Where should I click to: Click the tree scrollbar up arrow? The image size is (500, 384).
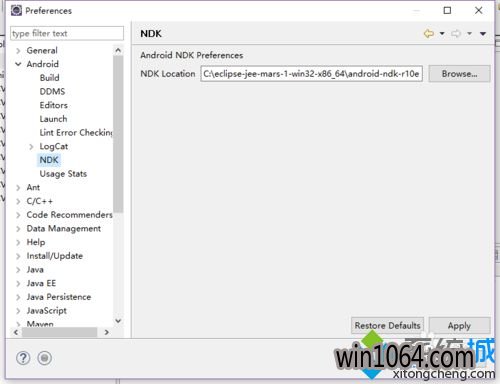coord(118,50)
